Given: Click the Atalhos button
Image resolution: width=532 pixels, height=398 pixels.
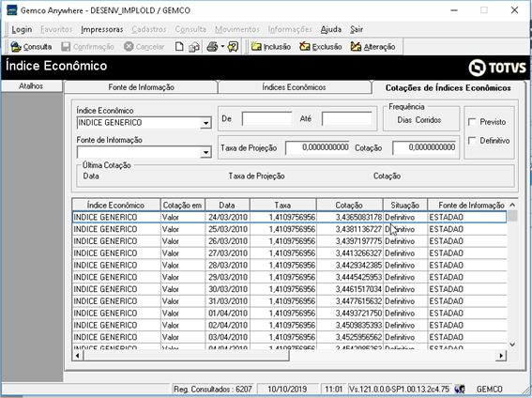Looking at the screenshot, I should tap(31, 86).
